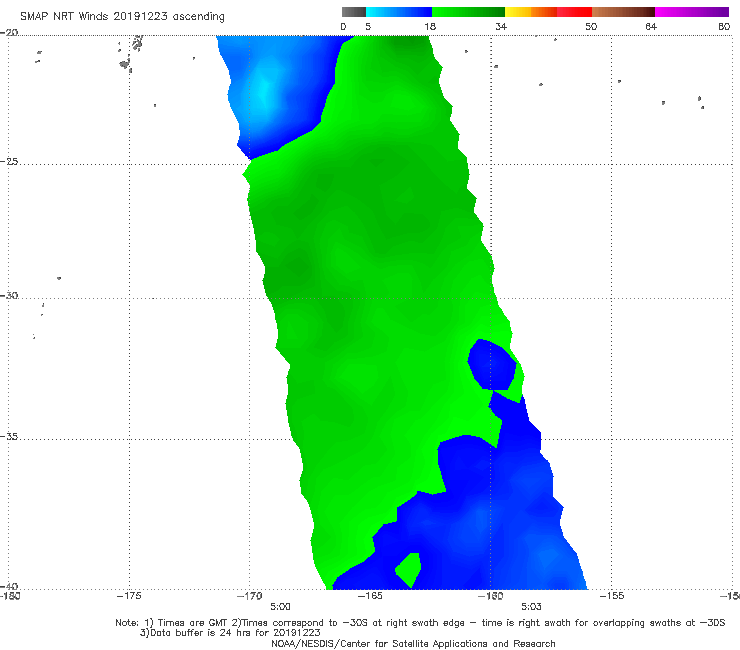Click the yellow-red 34-50 segment of the colorbar
740x650 pixels.
coord(548,12)
